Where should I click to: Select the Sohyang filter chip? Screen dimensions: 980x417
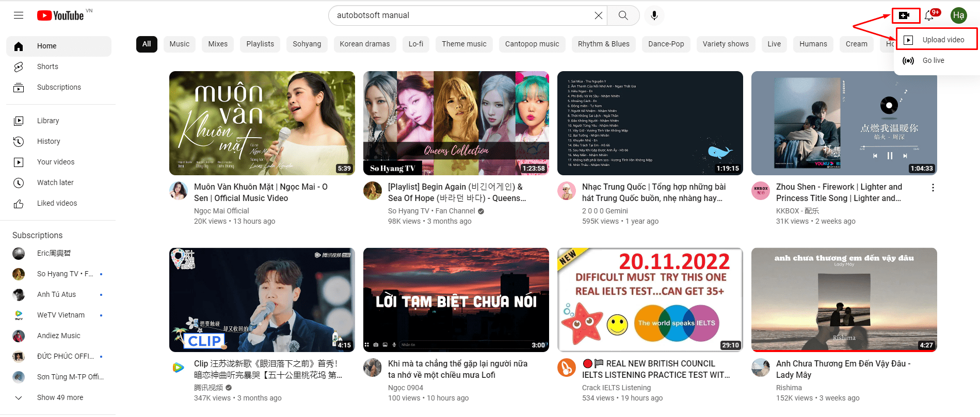[307, 44]
